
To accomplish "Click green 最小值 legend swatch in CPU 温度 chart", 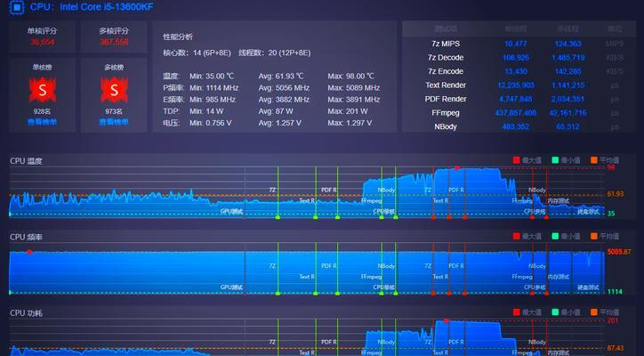I will [x=555, y=160].
